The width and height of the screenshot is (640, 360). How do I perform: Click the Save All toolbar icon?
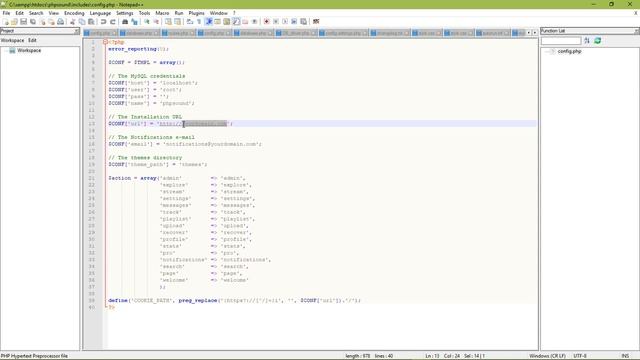click(33, 22)
